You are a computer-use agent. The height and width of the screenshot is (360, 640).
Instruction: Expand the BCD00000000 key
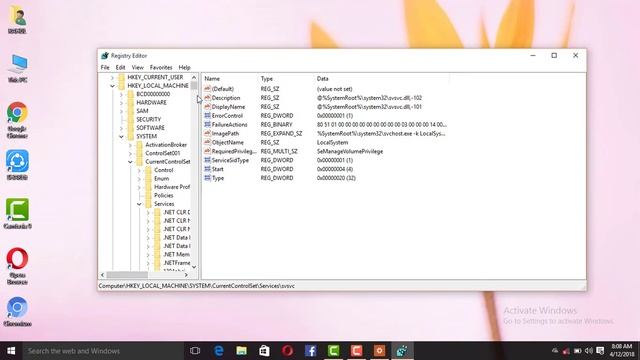121,94
